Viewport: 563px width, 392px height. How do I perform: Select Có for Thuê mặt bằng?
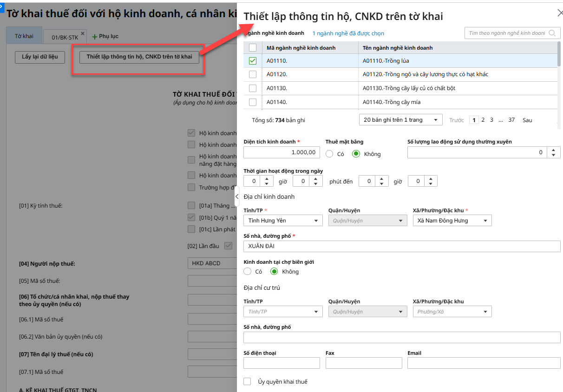[329, 154]
